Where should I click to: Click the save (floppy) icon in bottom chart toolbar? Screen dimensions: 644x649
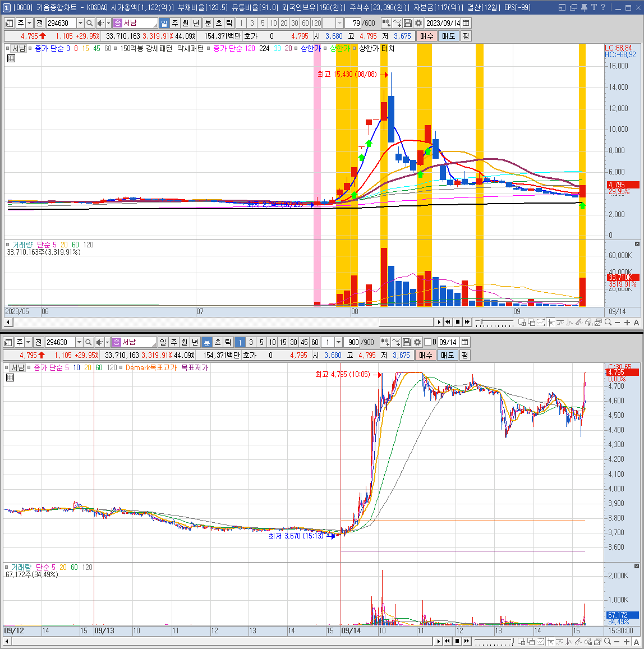pos(407,342)
